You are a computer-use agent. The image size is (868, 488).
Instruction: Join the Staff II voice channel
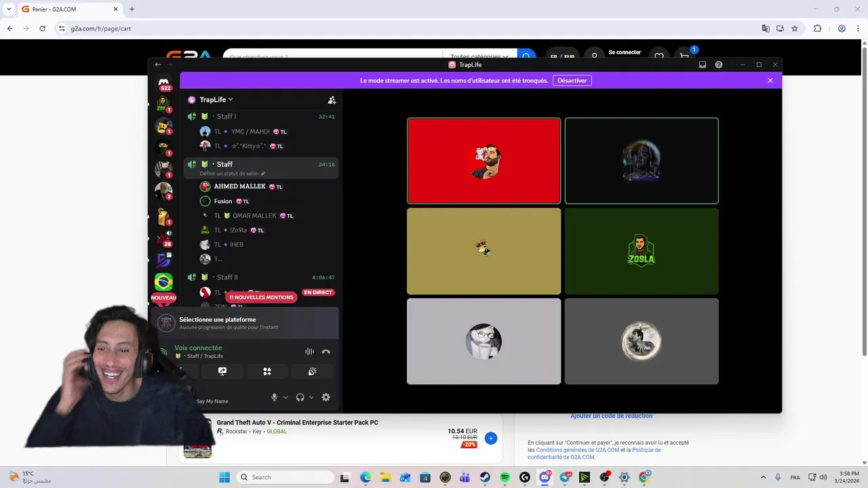point(261,277)
